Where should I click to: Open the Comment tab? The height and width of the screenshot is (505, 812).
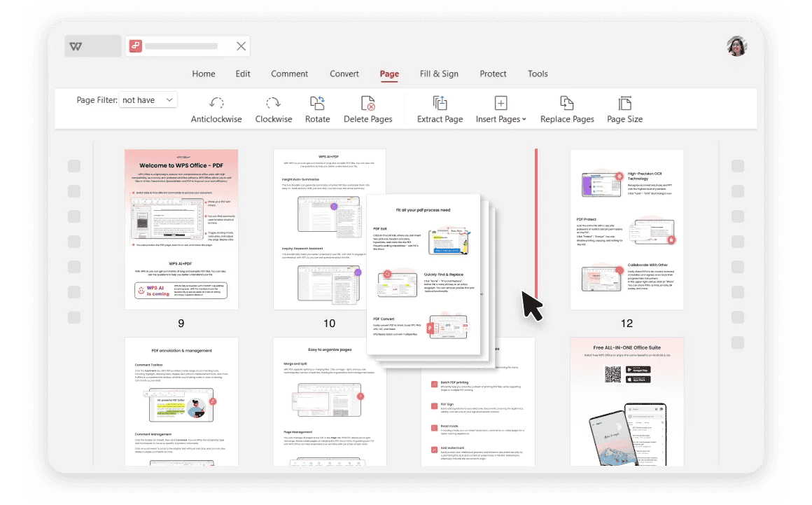pyautogui.click(x=290, y=74)
